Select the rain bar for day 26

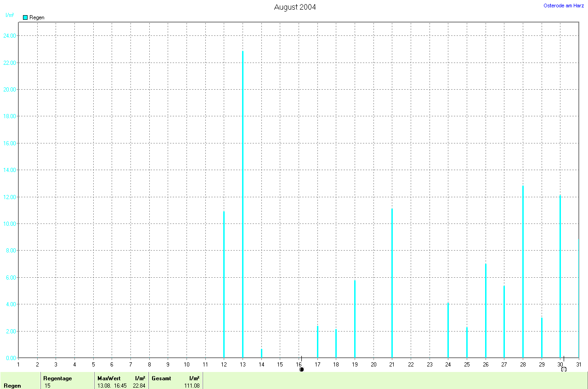[486, 310]
